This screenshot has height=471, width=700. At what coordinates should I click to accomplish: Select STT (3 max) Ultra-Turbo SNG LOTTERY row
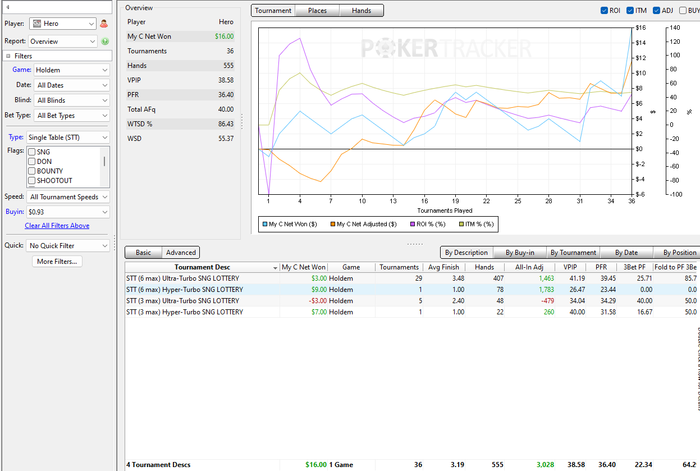coord(412,300)
